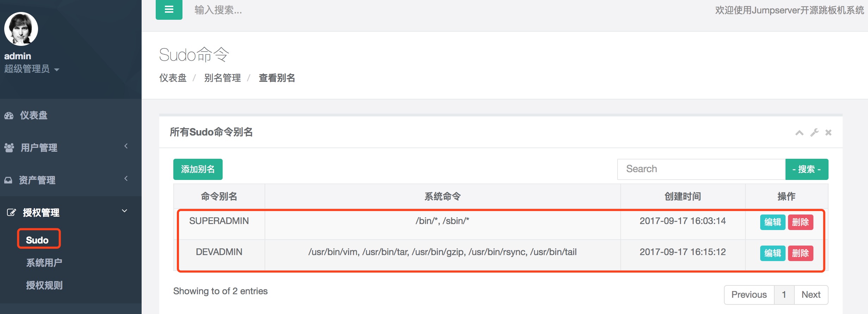Click the admin profile avatar
Image resolution: width=868 pixels, height=314 pixels.
click(x=21, y=29)
